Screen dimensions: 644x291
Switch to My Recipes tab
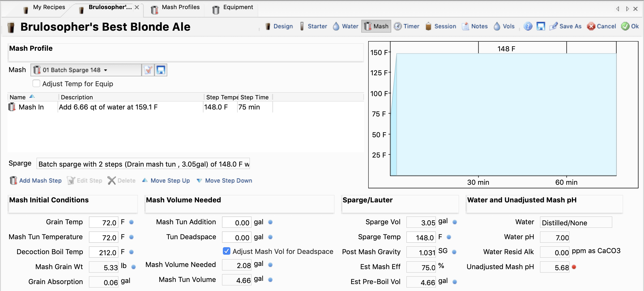tap(44, 8)
